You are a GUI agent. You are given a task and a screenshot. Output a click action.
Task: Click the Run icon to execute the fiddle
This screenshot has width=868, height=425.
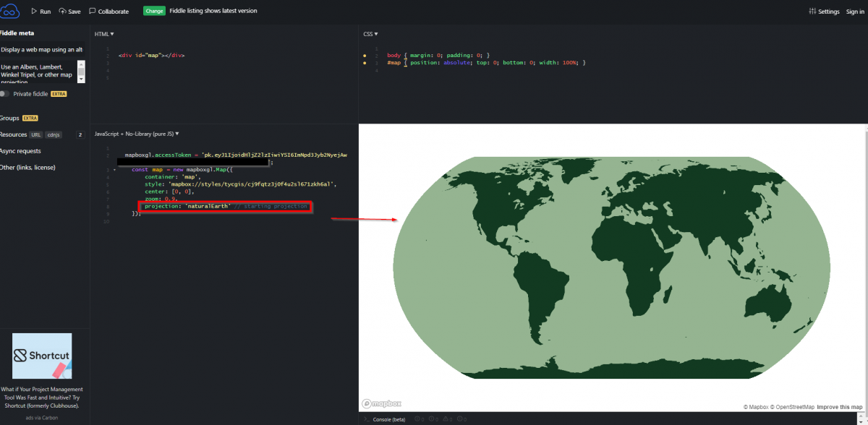[x=34, y=11]
